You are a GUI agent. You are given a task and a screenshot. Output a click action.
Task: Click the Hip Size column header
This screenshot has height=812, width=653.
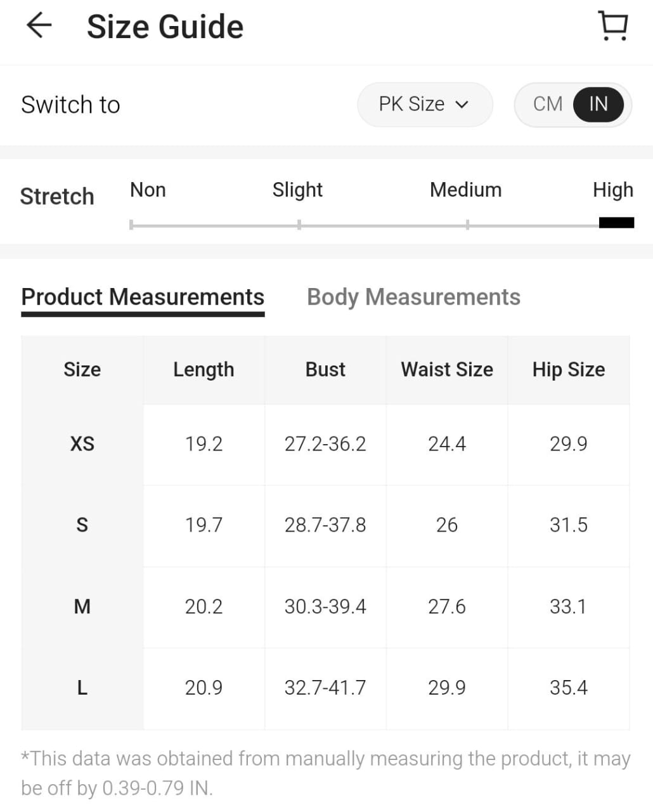[x=569, y=369]
